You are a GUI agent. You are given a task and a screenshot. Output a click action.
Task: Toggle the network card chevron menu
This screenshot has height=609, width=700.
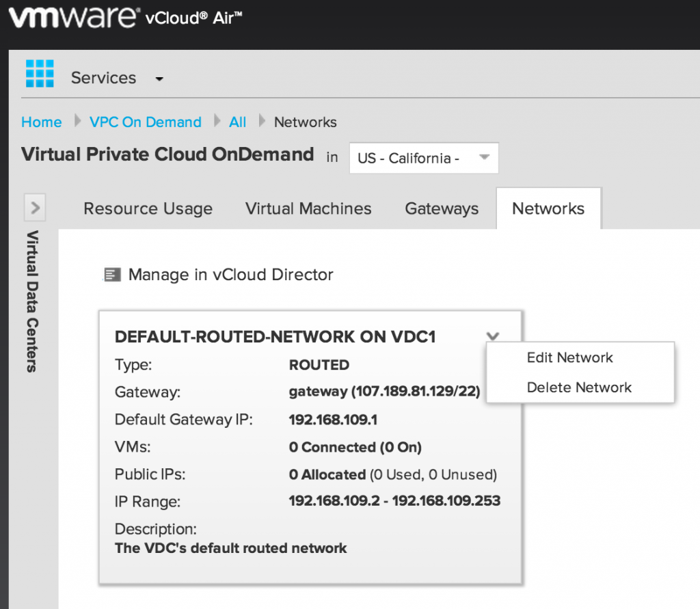point(493,336)
